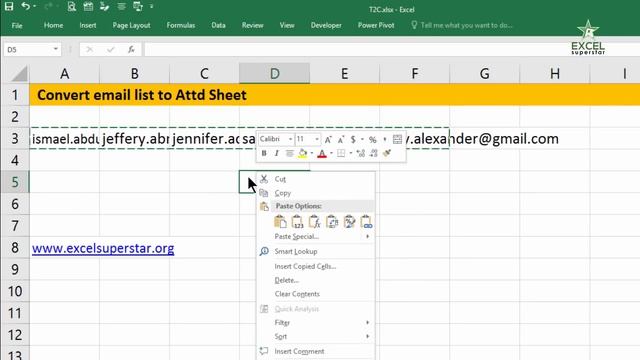Open the Developer tab
Screen dimensions: 640x360
326,25
